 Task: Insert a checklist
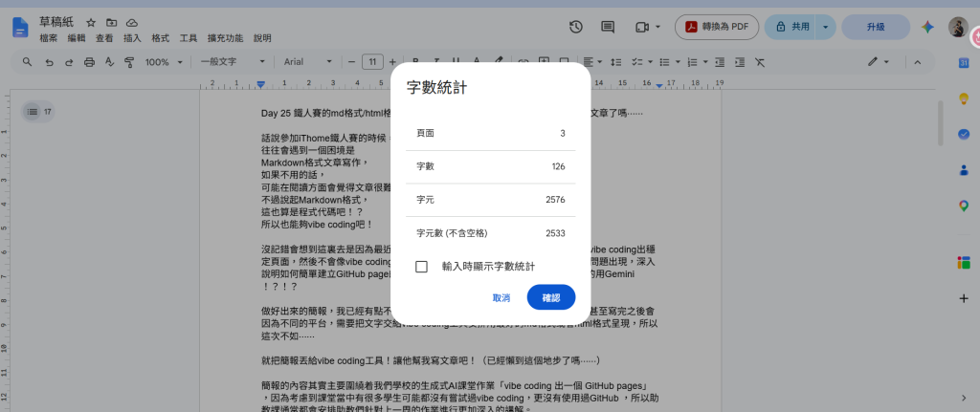click(636, 62)
